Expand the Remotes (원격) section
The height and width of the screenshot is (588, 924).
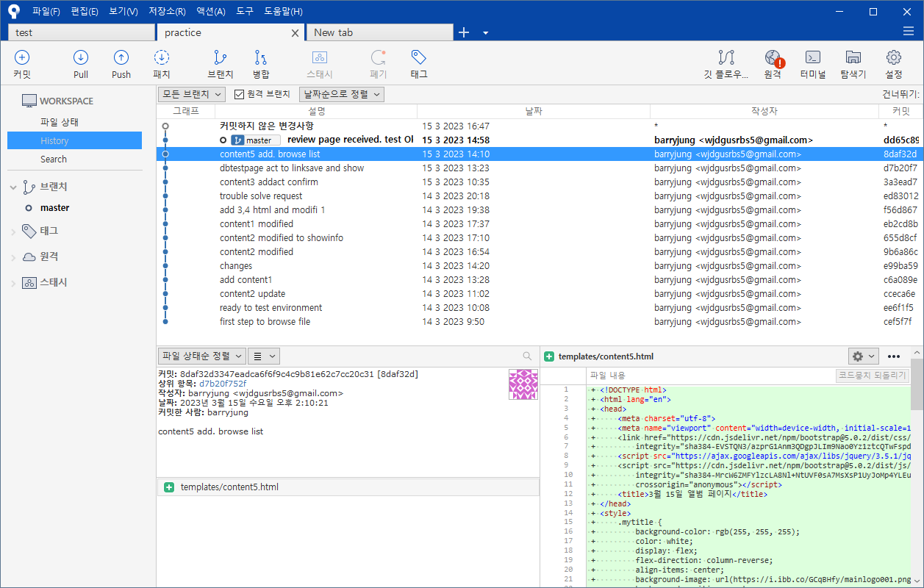(x=12, y=257)
